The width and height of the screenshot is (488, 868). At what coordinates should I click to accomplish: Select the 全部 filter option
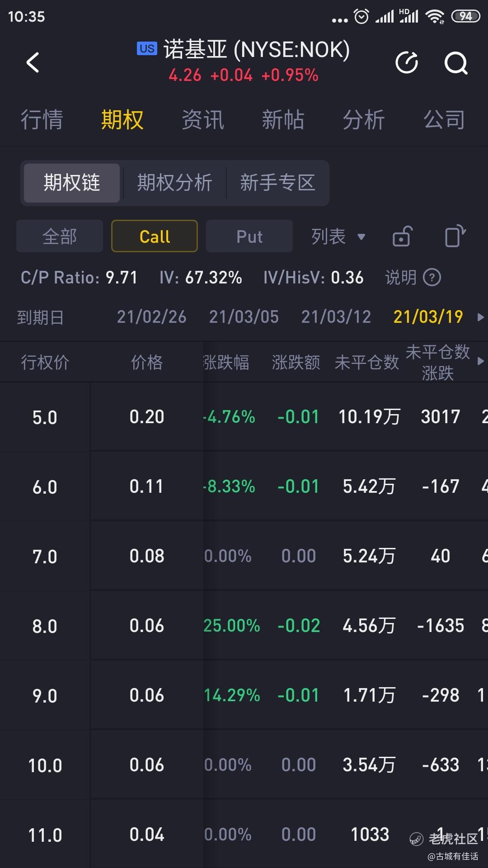click(x=60, y=236)
